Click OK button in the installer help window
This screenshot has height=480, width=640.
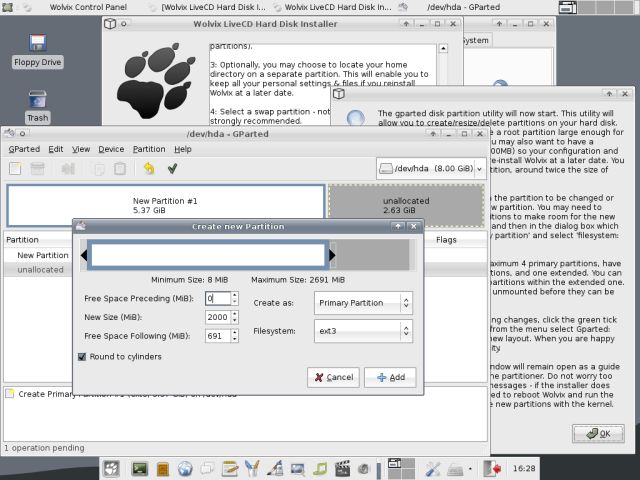[x=598, y=433]
